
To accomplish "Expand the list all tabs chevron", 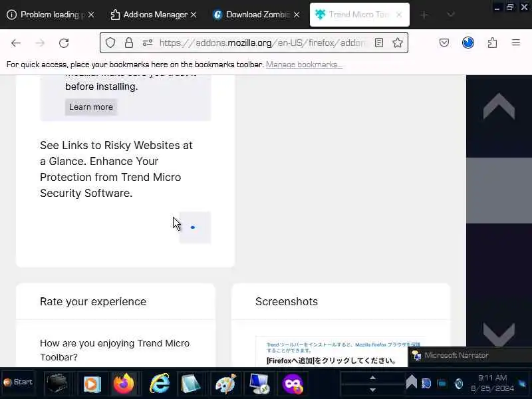I will point(451,15).
